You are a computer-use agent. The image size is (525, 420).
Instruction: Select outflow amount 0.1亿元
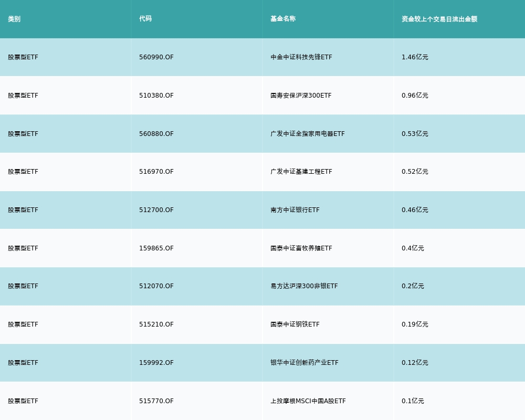pos(413,401)
